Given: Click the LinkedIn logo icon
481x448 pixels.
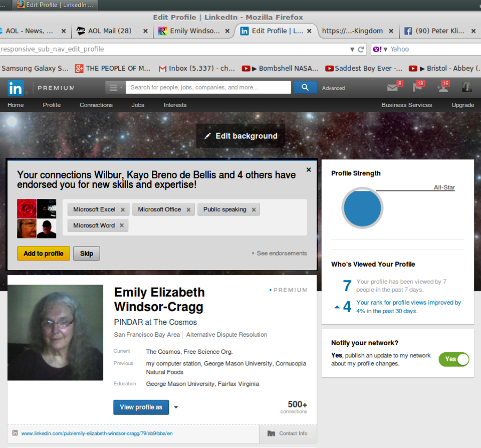Looking at the screenshot, I should click(x=16, y=88).
